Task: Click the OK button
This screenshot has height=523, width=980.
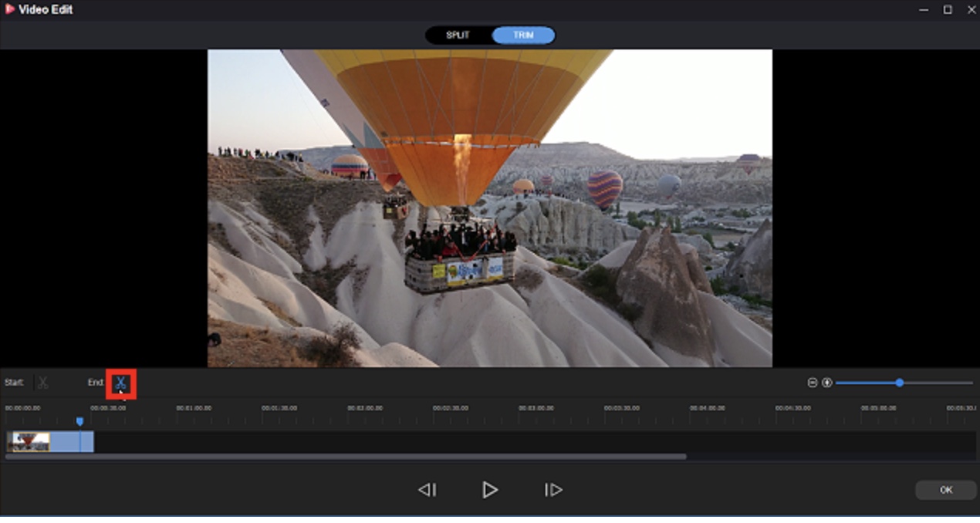Action: point(946,490)
